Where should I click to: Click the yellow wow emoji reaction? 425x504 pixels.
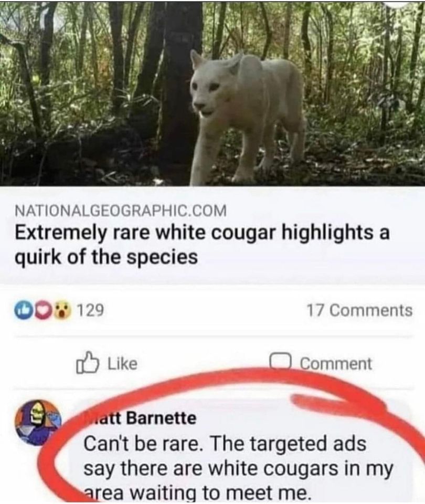click(63, 311)
